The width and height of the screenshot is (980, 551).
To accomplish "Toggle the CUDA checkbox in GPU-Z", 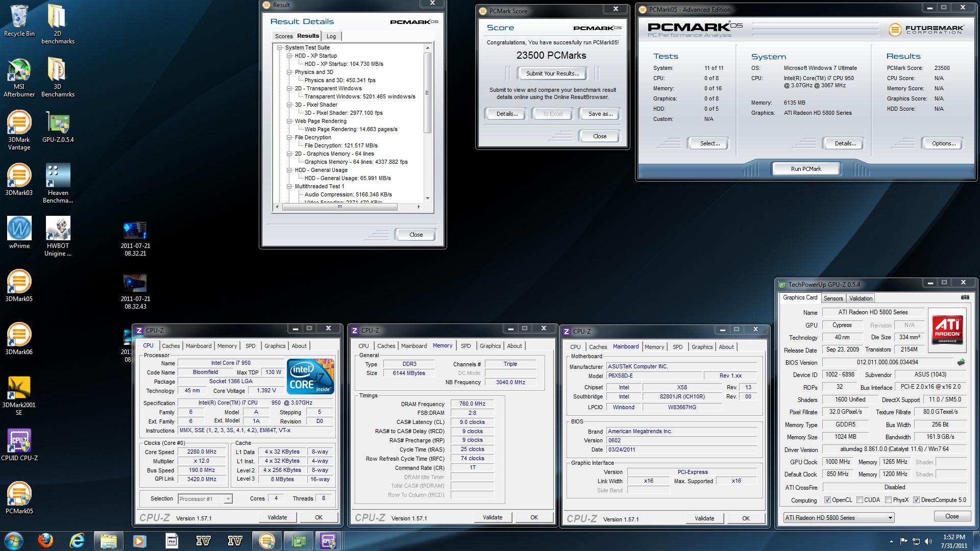I will (x=860, y=500).
